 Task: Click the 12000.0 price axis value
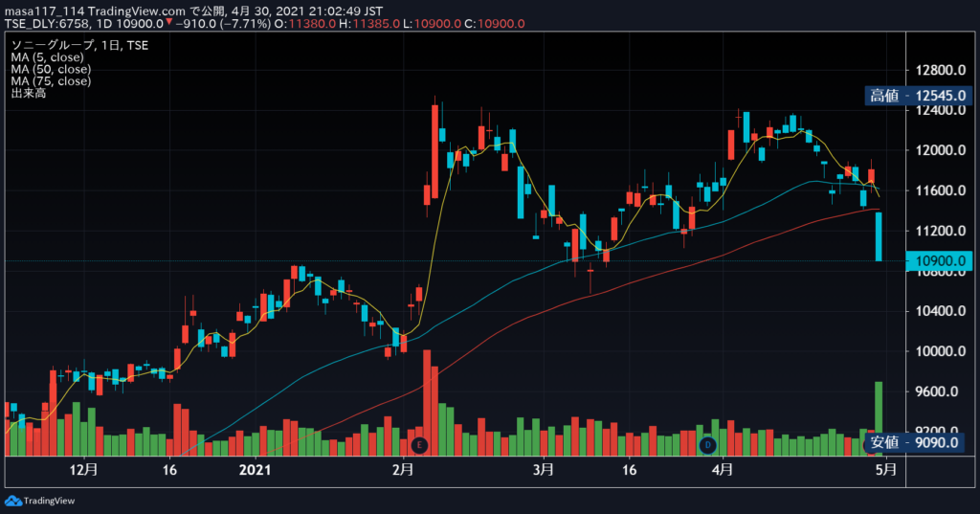click(941, 150)
